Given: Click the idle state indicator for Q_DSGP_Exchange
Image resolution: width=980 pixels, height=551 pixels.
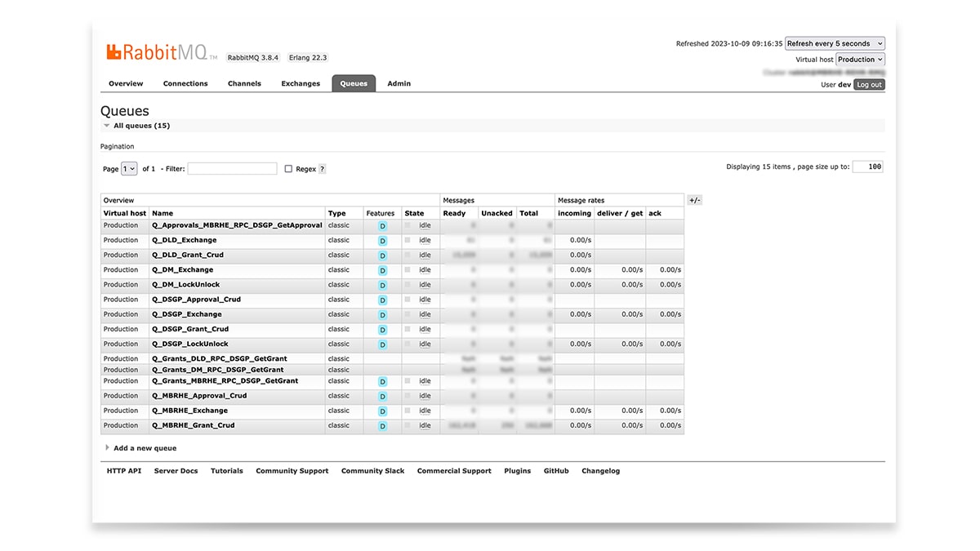Looking at the screenshot, I should click(x=424, y=314).
